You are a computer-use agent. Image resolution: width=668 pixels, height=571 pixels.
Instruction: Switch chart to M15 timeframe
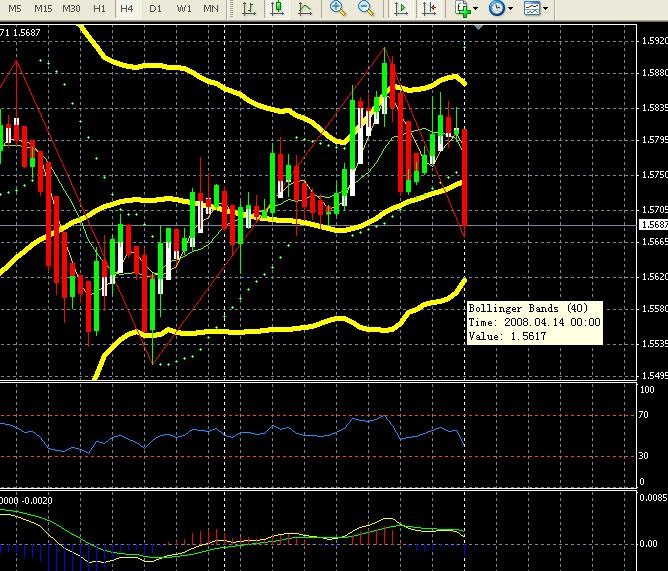[43, 9]
